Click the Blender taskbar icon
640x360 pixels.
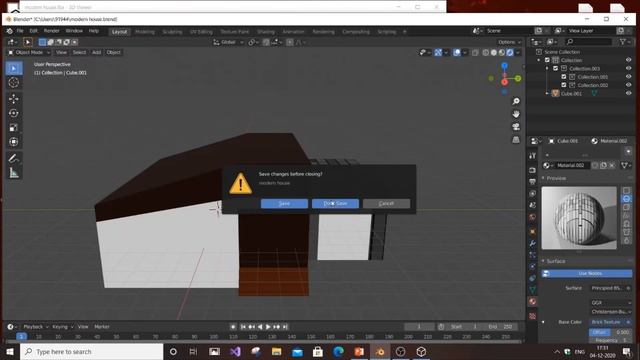click(380, 351)
